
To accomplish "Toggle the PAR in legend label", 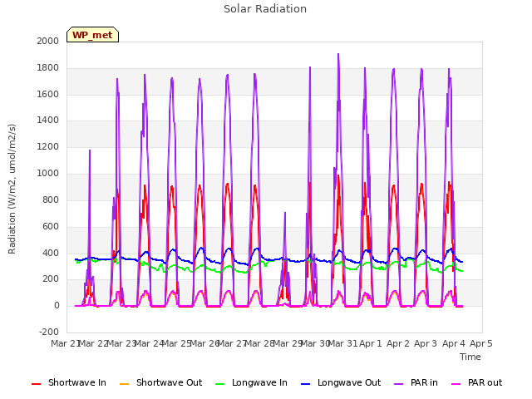I will [x=424, y=382].
